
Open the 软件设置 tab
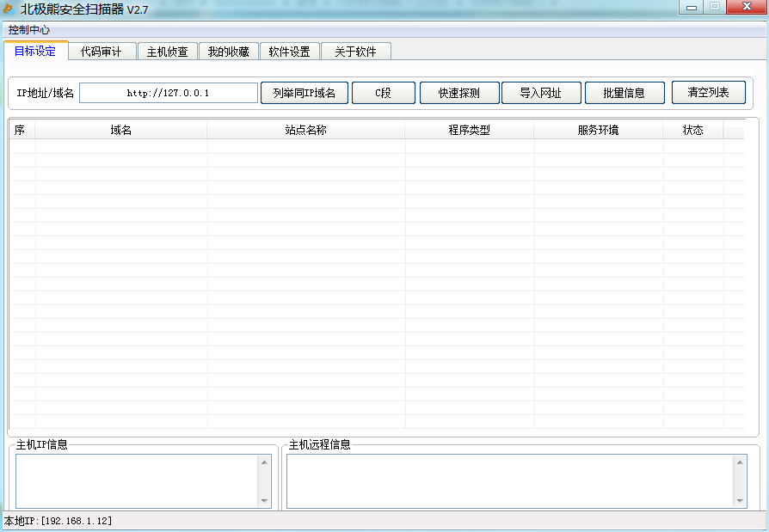[289, 52]
